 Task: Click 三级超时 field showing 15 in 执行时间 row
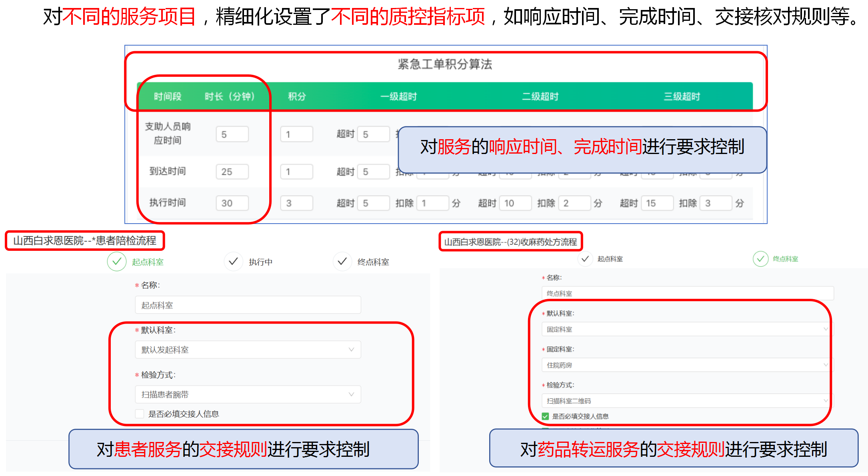[x=657, y=203]
